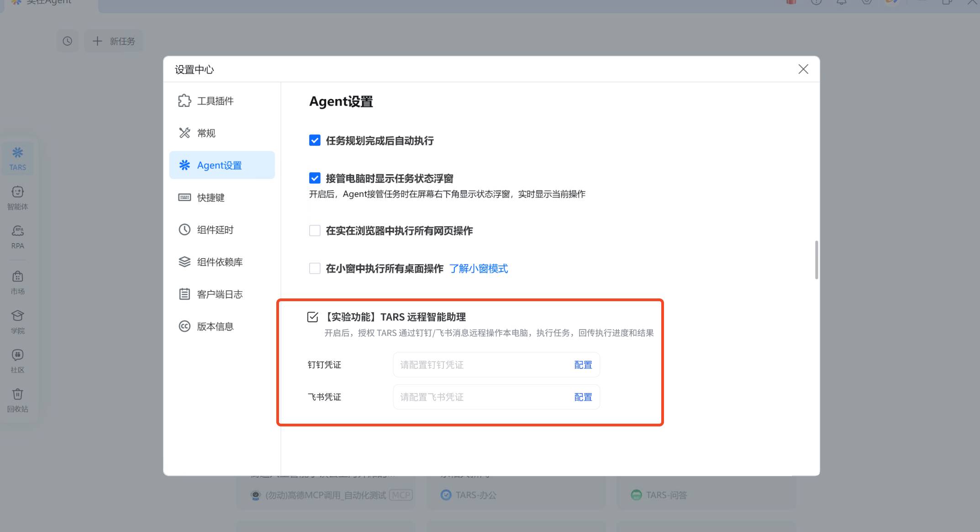Image resolution: width=980 pixels, height=532 pixels.
Task: Open the 工具插件 plugin settings
Action: (215, 101)
